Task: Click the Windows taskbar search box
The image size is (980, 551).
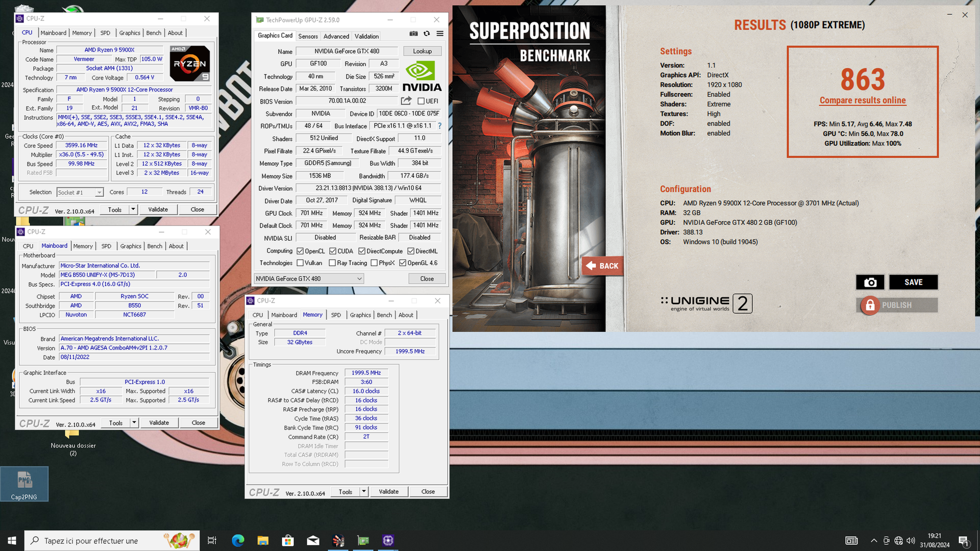Action: click(112, 540)
